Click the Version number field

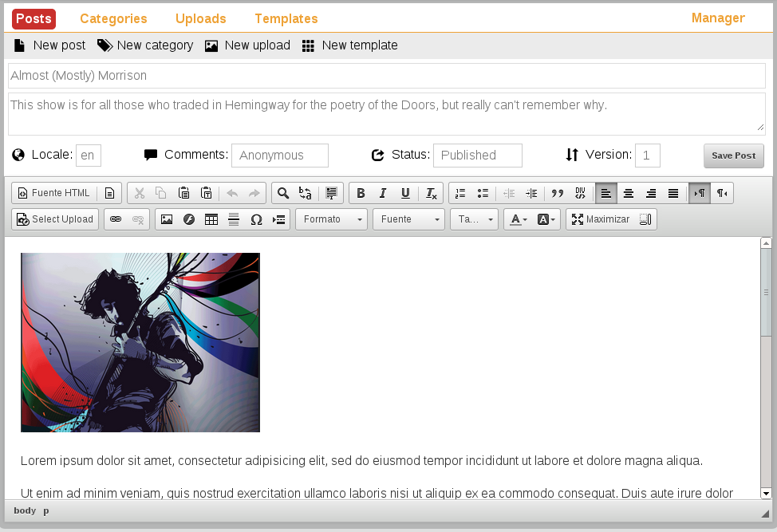click(x=648, y=155)
